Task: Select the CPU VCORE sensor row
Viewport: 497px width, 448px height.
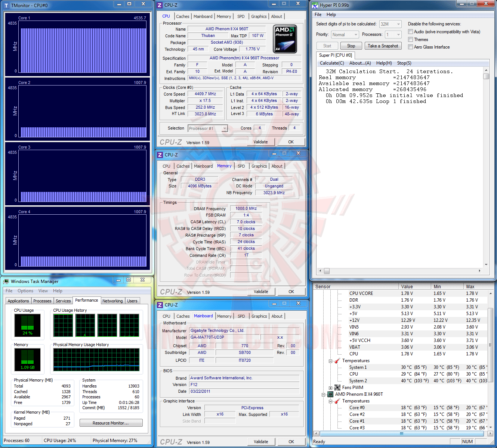Action: (400, 293)
